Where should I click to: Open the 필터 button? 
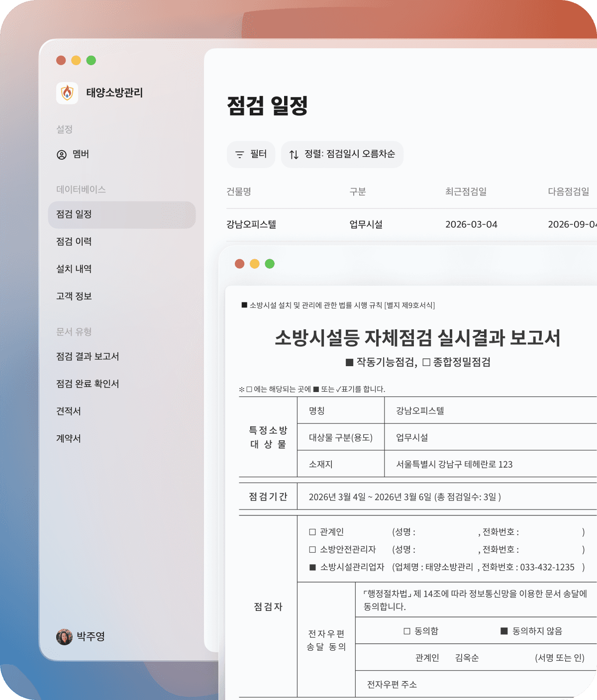pyautogui.click(x=251, y=154)
